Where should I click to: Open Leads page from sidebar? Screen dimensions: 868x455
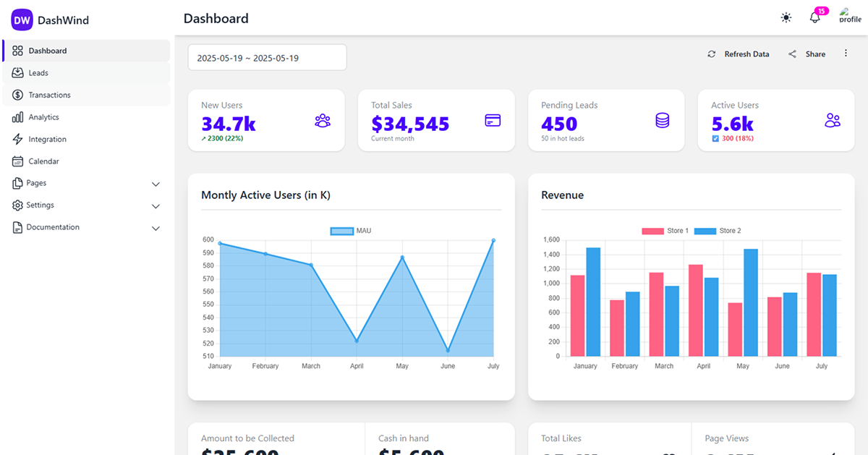click(87, 73)
